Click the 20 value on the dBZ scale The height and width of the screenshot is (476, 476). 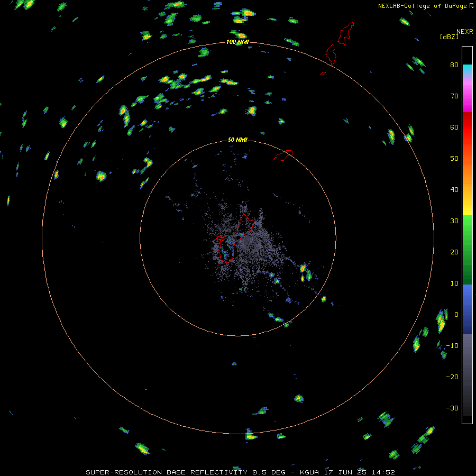tap(454, 252)
